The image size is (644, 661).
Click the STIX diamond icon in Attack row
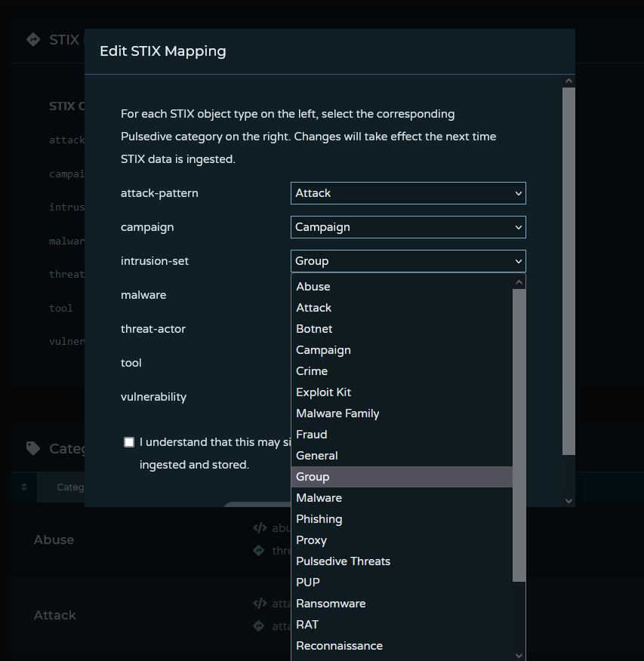[x=258, y=626]
